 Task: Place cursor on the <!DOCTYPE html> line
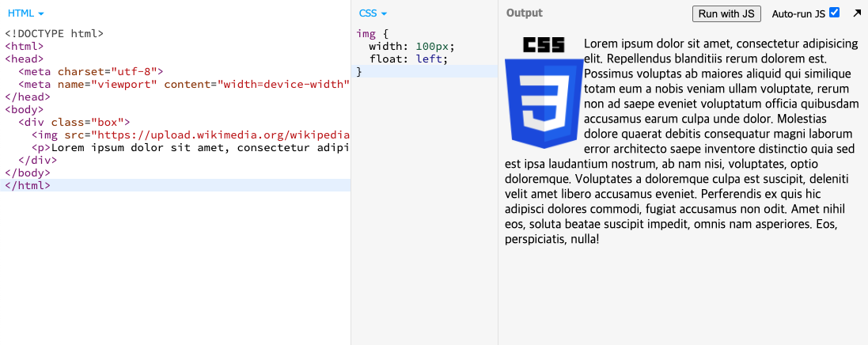[55, 33]
